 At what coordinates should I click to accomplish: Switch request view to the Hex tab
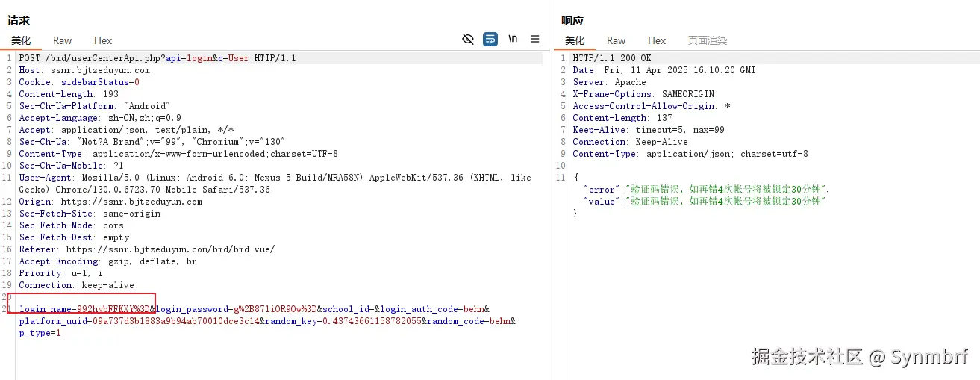click(x=103, y=40)
